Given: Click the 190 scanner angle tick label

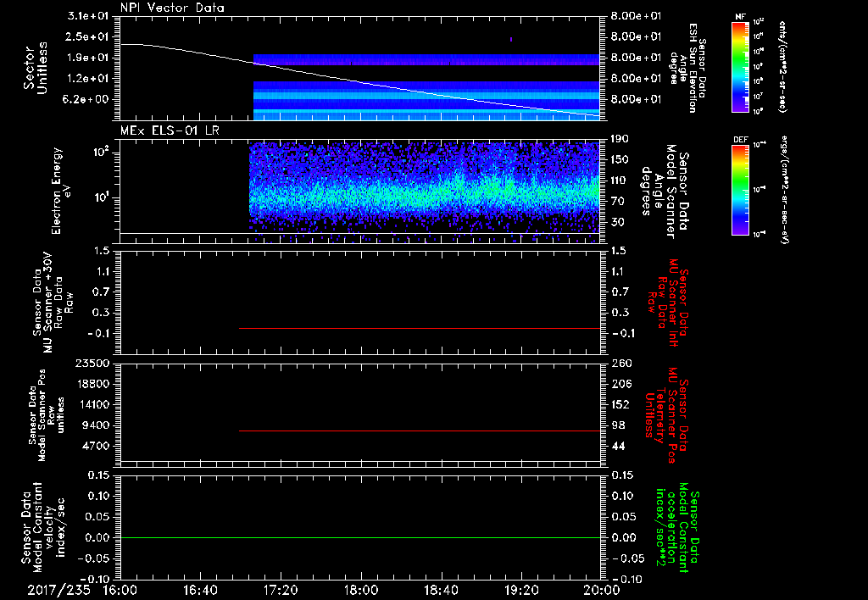Looking at the screenshot, I should [620, 139].
